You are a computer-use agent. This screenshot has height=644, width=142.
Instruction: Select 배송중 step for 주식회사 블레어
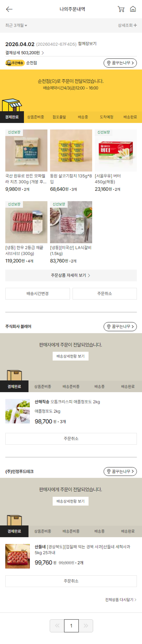click(x=99, y=387)
